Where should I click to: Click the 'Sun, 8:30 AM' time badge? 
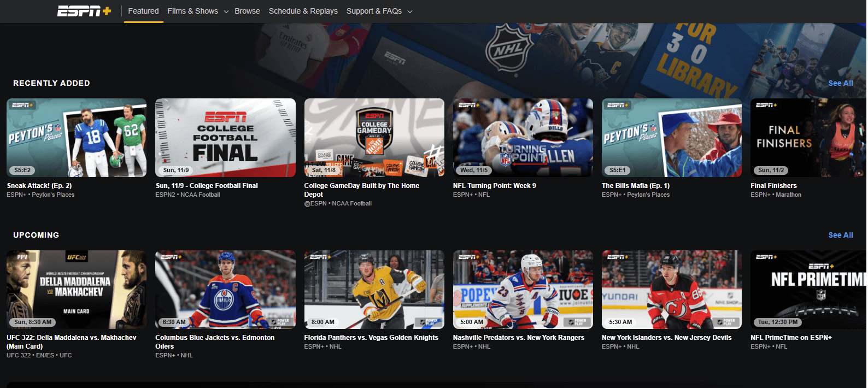tap(33, 322)
